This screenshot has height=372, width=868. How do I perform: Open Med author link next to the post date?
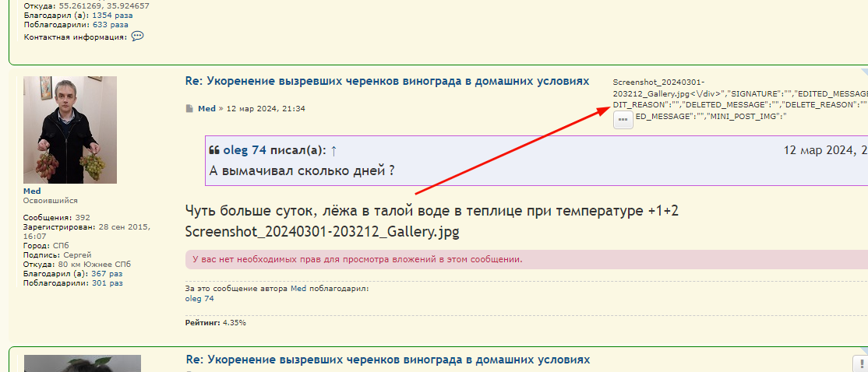pos(206,108)
